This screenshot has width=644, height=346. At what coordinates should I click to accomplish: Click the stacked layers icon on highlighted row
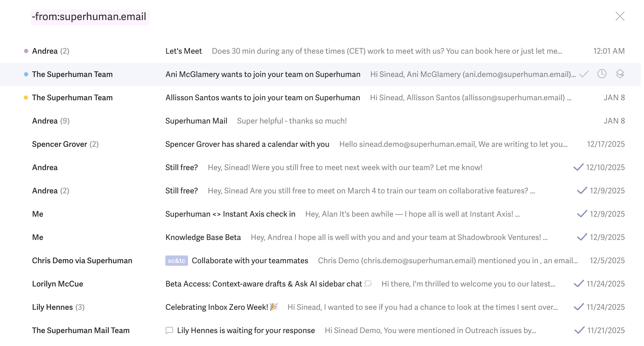tap(620, 74)
